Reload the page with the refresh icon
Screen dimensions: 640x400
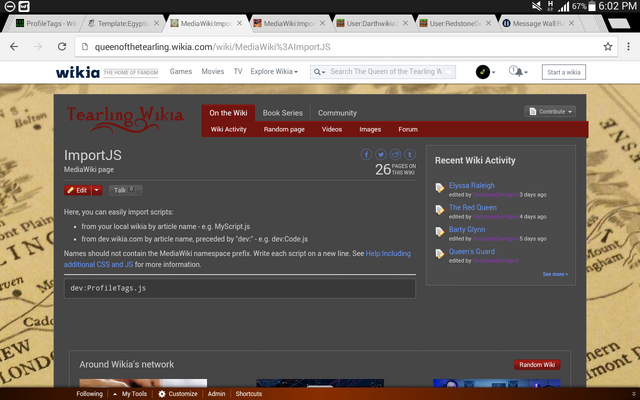(62, 47)
